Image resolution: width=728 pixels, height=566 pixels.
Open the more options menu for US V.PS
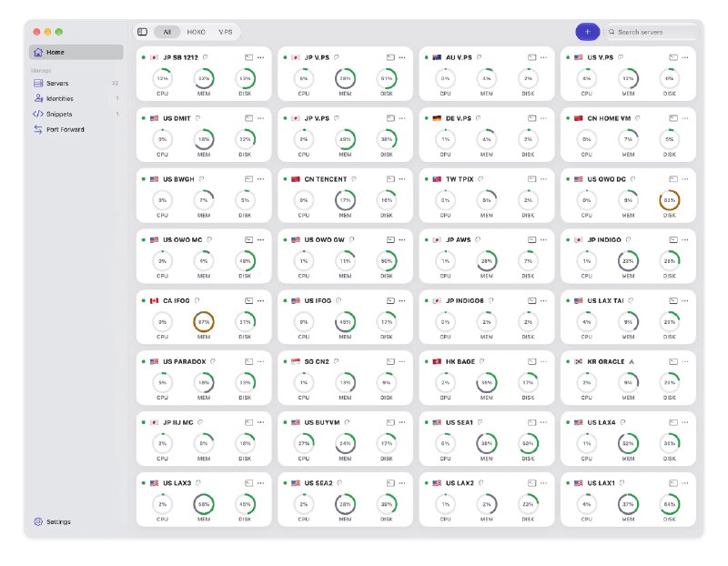(685, 57)
